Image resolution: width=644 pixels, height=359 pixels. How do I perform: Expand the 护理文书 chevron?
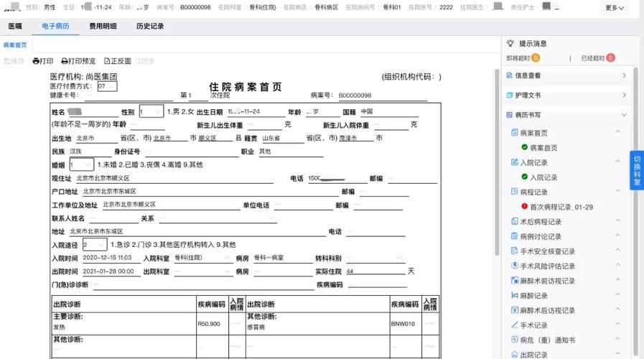624,95
